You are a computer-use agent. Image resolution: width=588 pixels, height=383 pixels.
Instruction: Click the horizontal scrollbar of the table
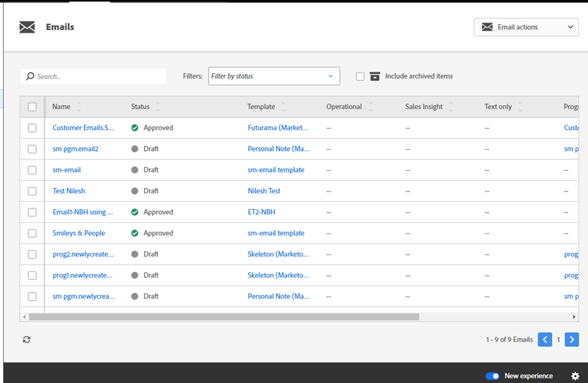point(224,317)
